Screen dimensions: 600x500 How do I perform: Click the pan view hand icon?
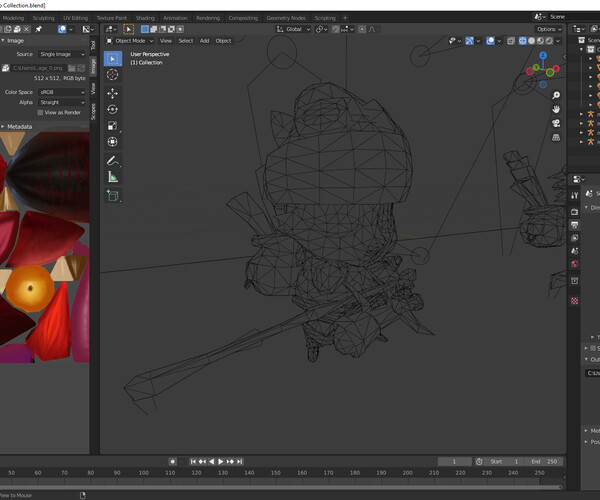[555, 109]
